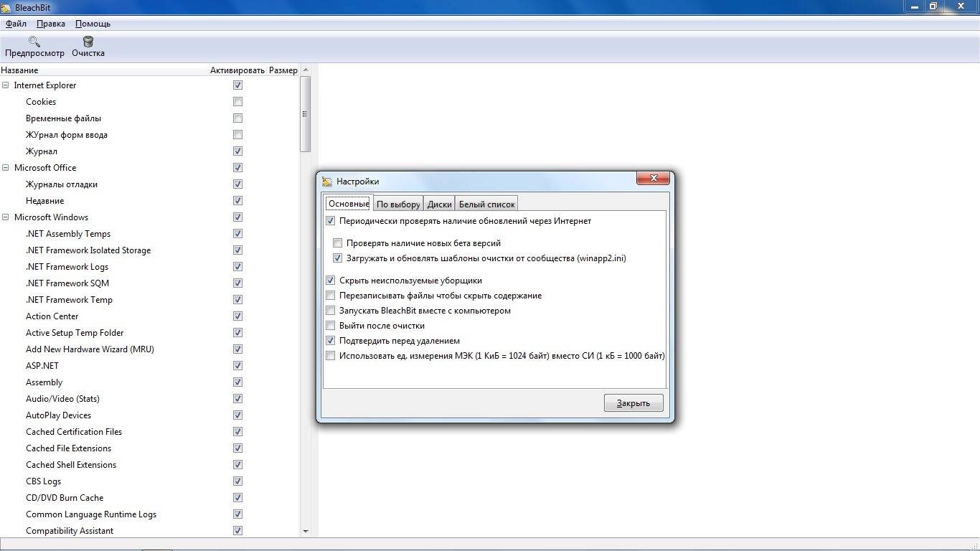Screen dimensions: 980x551
Task: Untick the Assembly row checkbox
Action: click(x=237, y=382)
